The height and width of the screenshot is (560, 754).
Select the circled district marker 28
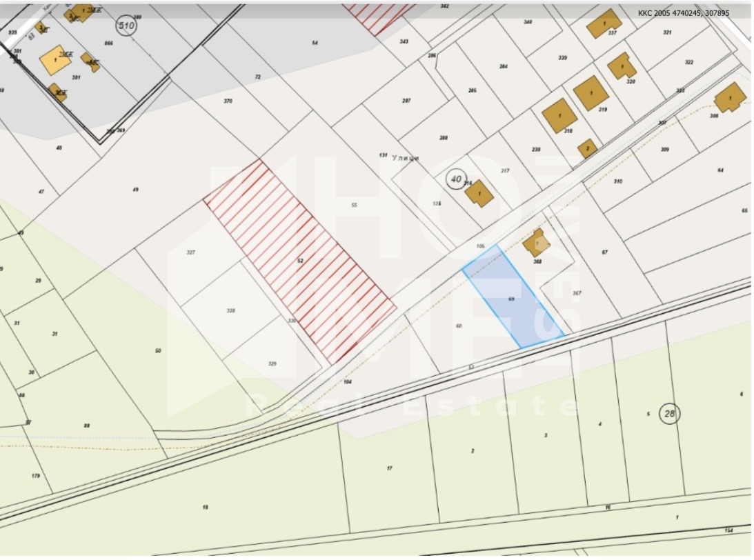tap(668, 413)
